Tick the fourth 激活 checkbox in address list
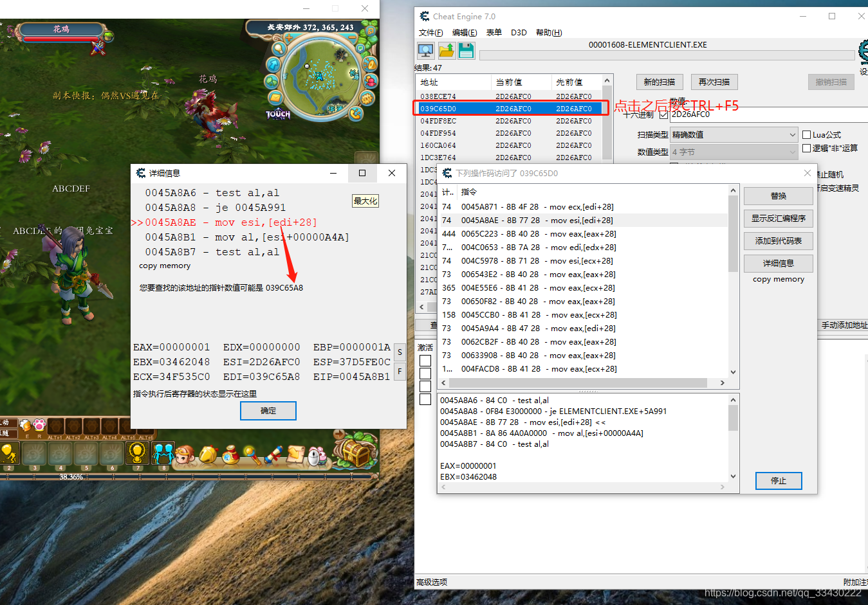The height and width of the screenshot is (605, 868). click(x=425, y=399)
